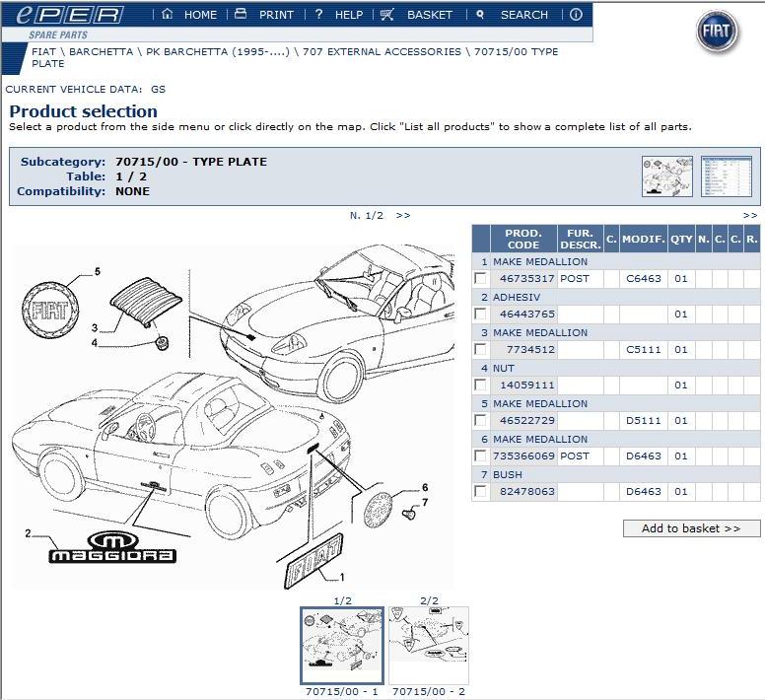Click callout number 7 on diagram
This screenshot has height=700, width=765.
point(425,502)
